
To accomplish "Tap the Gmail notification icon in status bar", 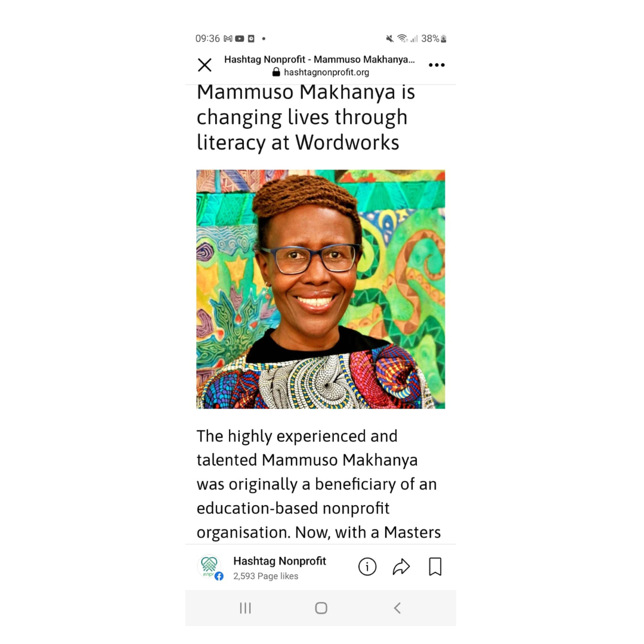I will [x=228, y=39].
